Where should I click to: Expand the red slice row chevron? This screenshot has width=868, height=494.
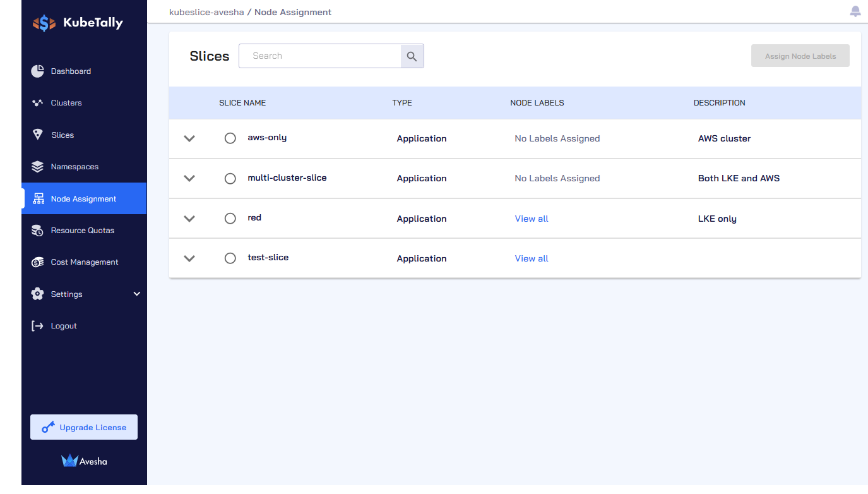click(189, 219)
